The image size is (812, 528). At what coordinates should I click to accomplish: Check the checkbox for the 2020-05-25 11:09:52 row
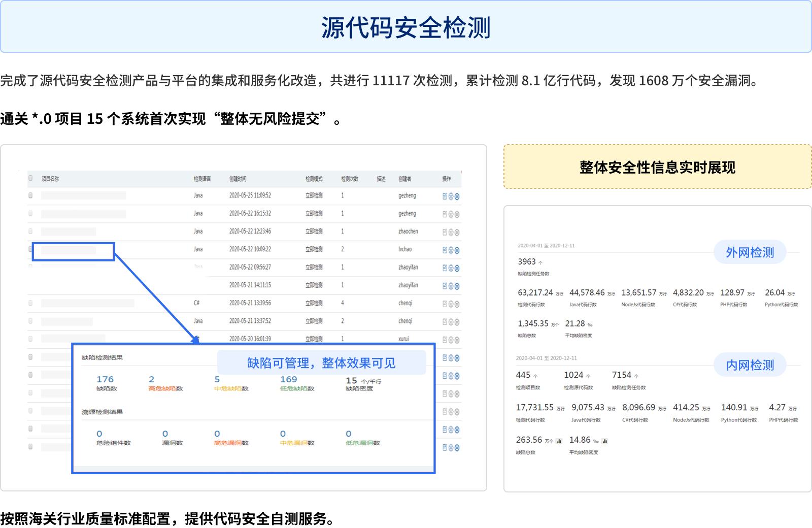pyautogui.click(x=30, y=195)
